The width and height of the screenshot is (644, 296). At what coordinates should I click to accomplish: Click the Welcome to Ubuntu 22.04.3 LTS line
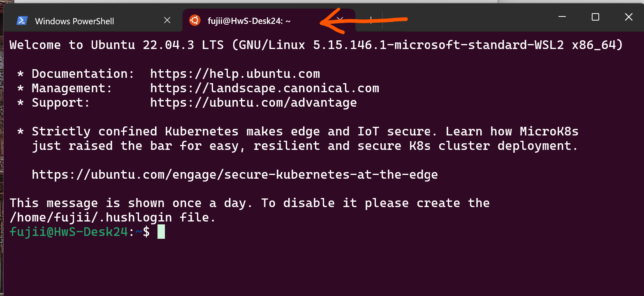click(x=316, y=45)
